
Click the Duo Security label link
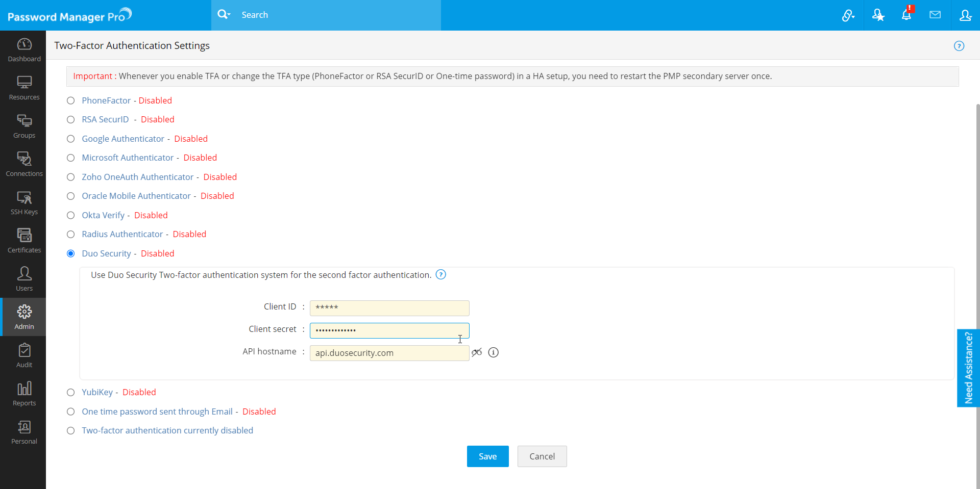(x=106, y=253)
